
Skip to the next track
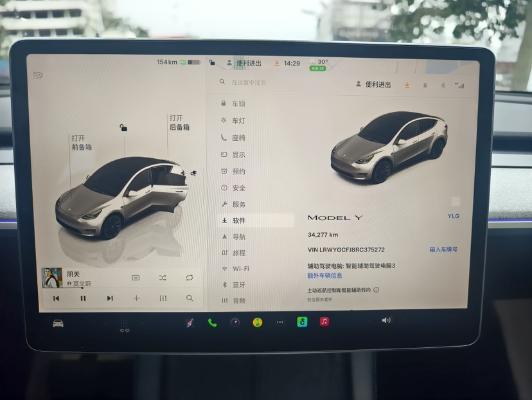110,298
